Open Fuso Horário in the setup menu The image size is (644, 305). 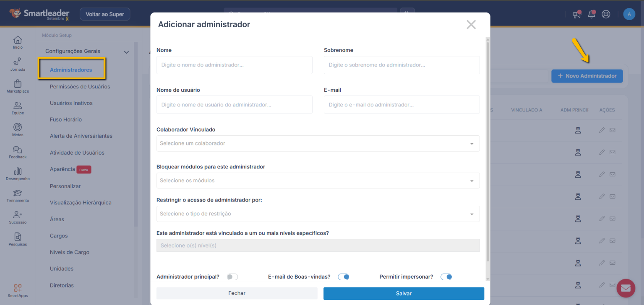click(x=66, y=119)
